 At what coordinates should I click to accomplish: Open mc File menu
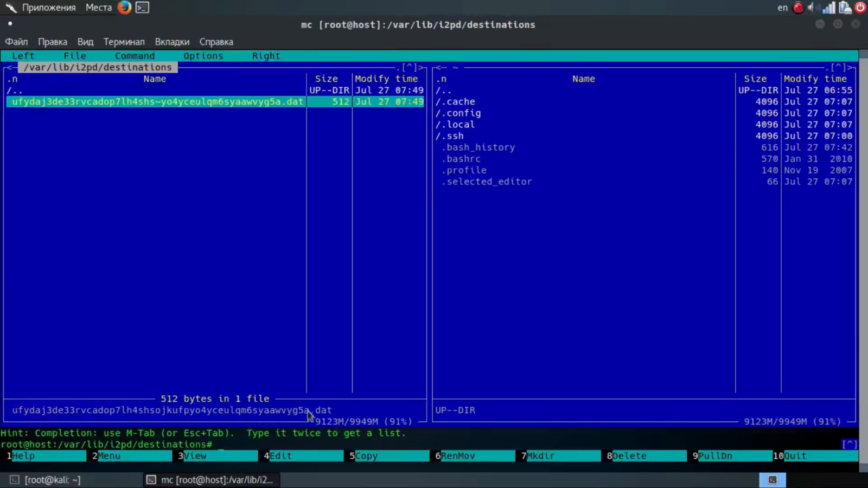coord(75,56)
